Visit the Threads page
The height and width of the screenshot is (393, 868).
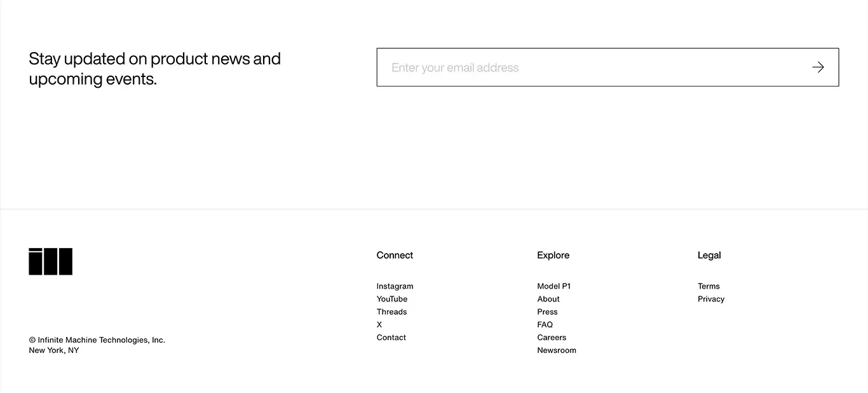pyautogui.click(x=391, y=312)
